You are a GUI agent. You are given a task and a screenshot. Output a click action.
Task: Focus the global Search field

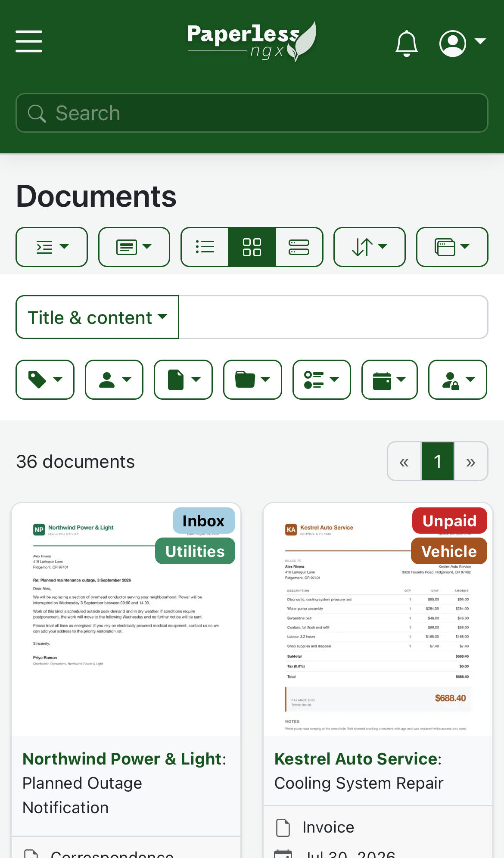point(252,113)
